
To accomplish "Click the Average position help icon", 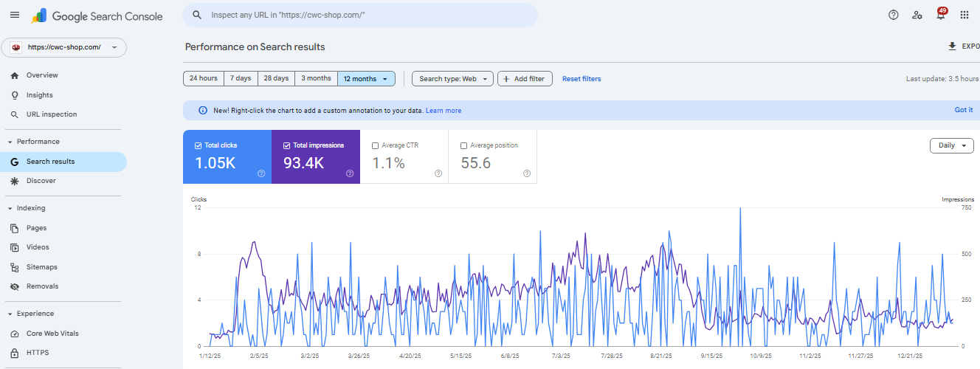I will [527, 173].
